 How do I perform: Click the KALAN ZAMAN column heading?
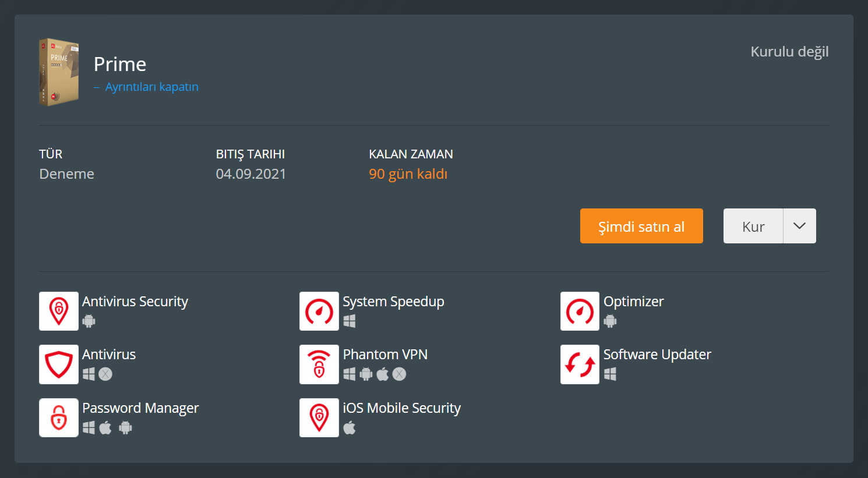pos(411,154)
